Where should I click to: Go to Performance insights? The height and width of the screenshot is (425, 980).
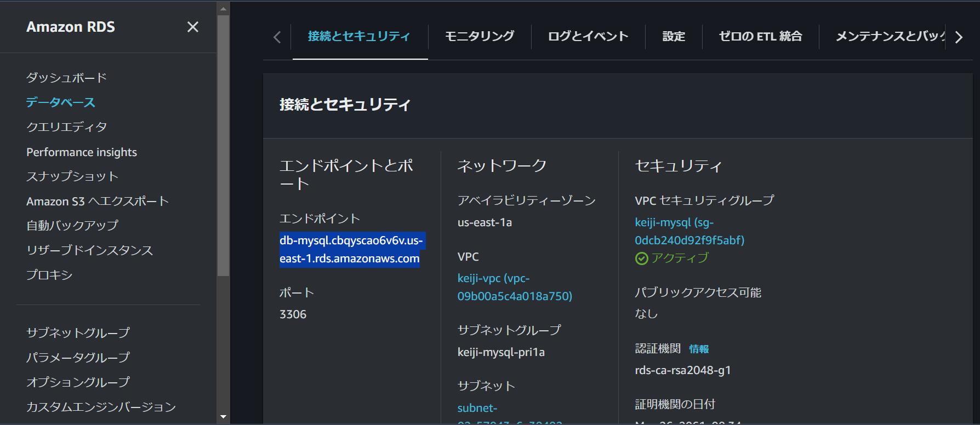pyautogui.click(x=82, y=152)
